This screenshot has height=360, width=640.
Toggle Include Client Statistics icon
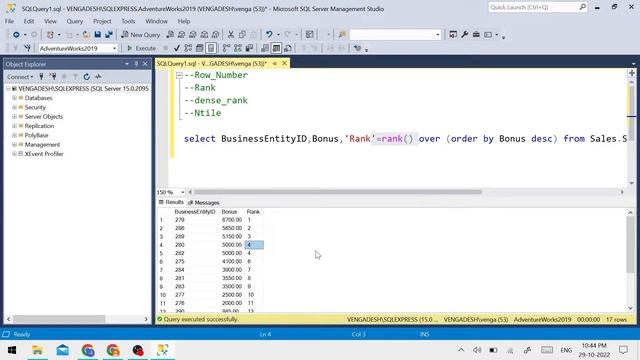pyautogui.click(x=249, y=48)
